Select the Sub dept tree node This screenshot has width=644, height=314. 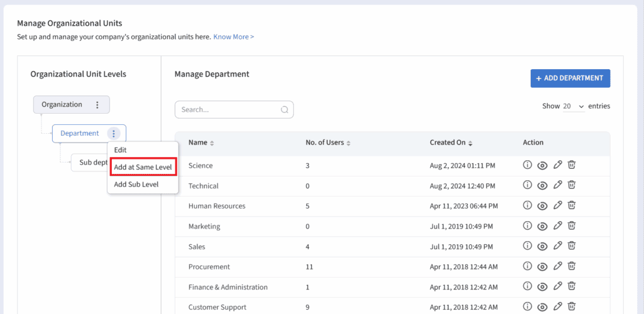click(89, 163)
